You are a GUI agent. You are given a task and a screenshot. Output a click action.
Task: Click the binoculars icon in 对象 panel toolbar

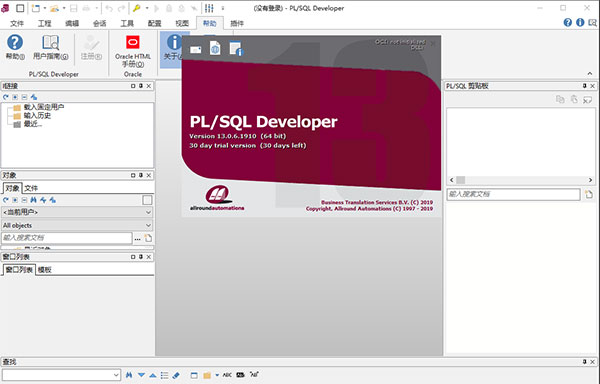pos(34,200)
